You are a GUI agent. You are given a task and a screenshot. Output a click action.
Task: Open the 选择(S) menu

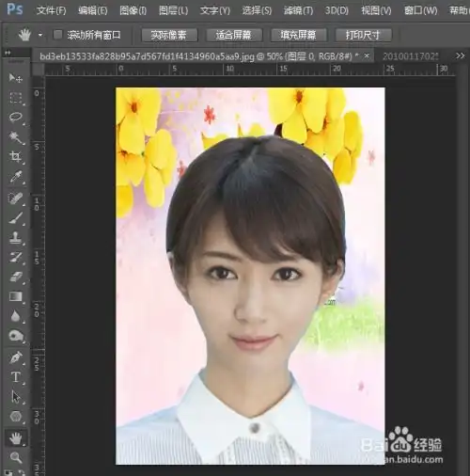point(257,10)
